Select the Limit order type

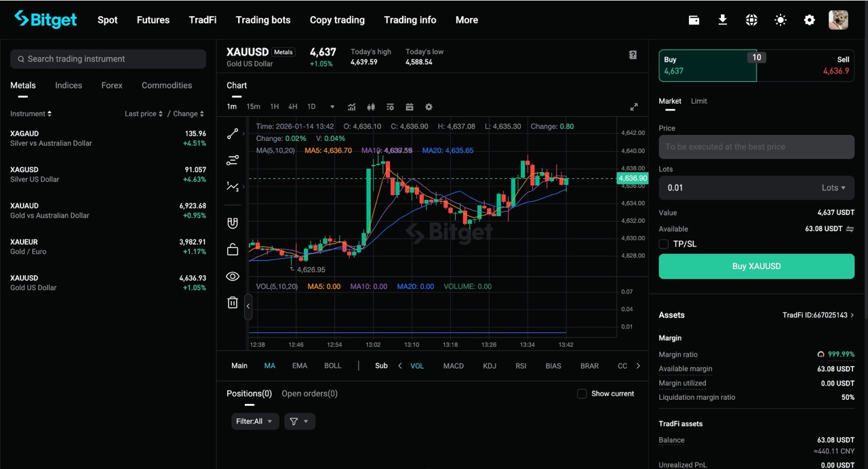point(699,100)
